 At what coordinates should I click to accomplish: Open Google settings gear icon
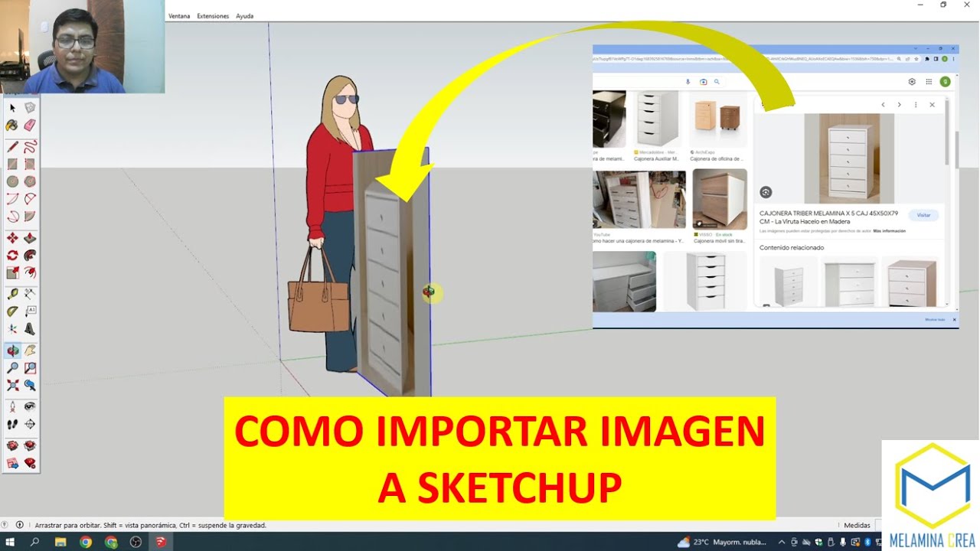(912, 82)
